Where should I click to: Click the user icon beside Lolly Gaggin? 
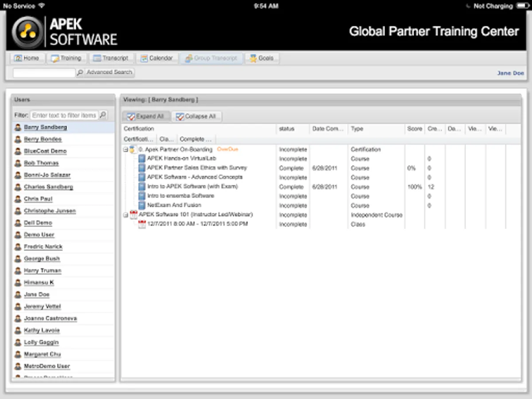(18, 343)
